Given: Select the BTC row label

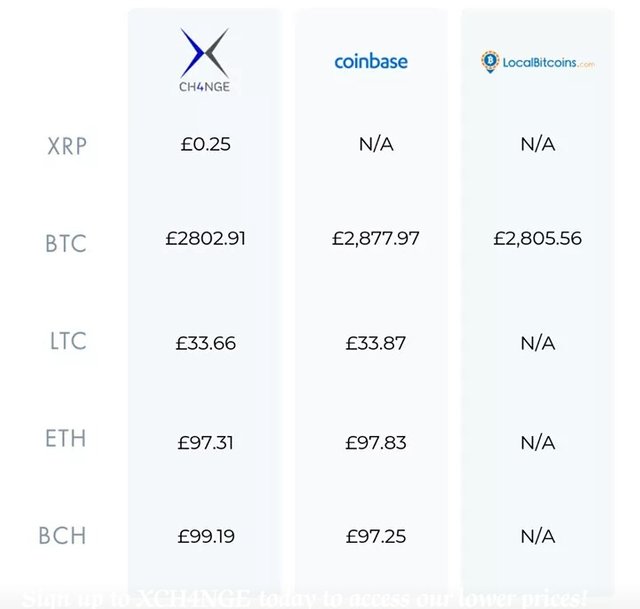Looking at the screenshot, I should point(66,244).
